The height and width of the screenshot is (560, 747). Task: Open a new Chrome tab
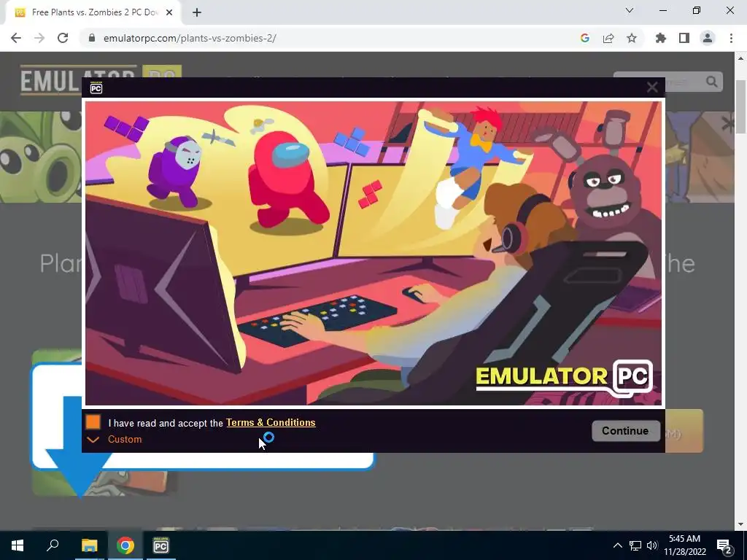(x=197, y=13)
